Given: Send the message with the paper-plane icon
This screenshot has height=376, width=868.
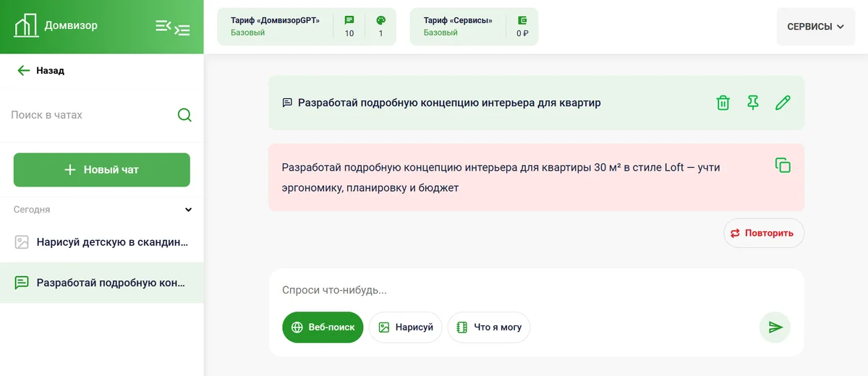Looking at the screenshot, I should pos(775,328).
